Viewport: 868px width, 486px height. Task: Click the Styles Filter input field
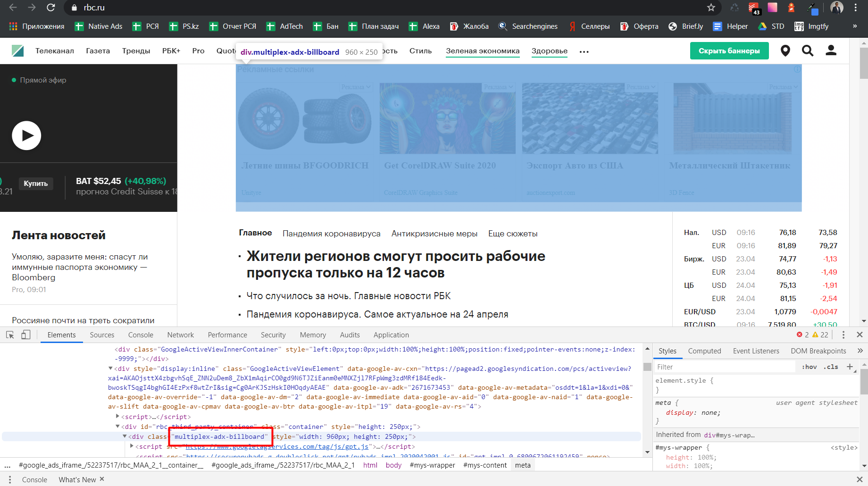tap(724, 367)
